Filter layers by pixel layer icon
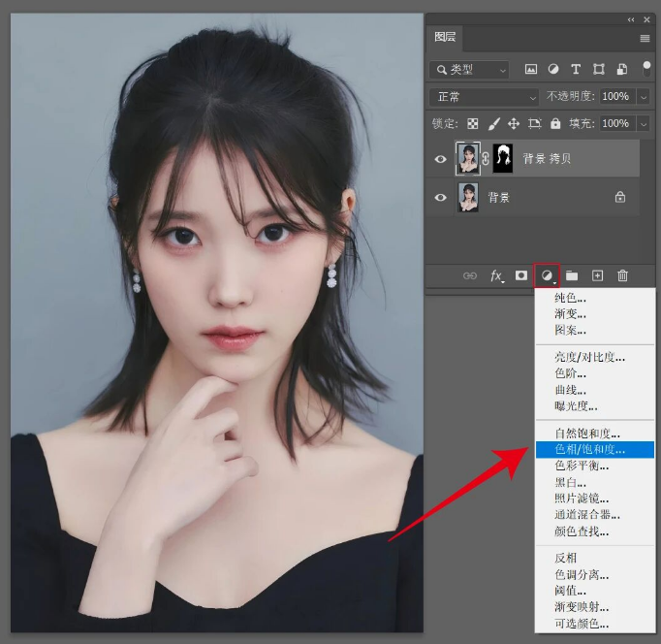 pos(531,69)
